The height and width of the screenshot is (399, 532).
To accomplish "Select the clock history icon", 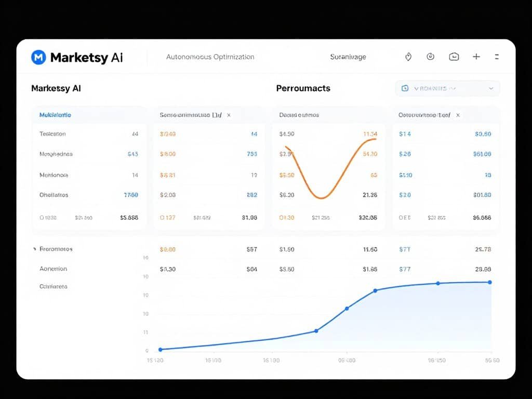I will click(x=431, y=57).
